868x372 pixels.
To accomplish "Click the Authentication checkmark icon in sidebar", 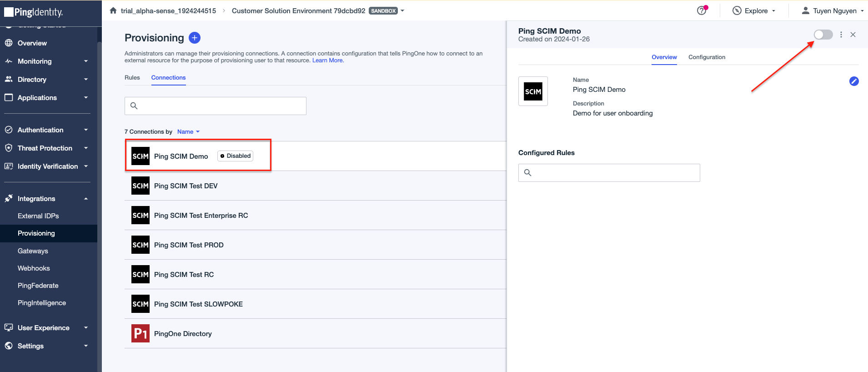I will tap(9, 130).
